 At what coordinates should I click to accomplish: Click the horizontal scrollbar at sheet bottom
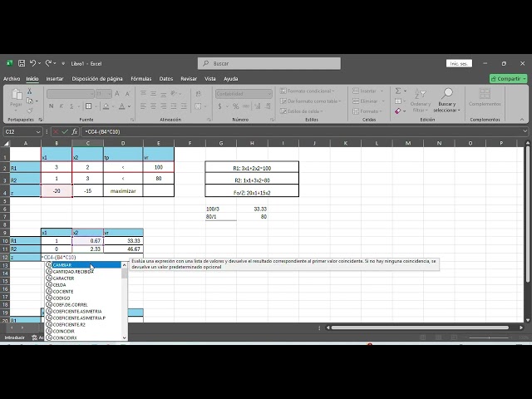click(x=420, y=328)
